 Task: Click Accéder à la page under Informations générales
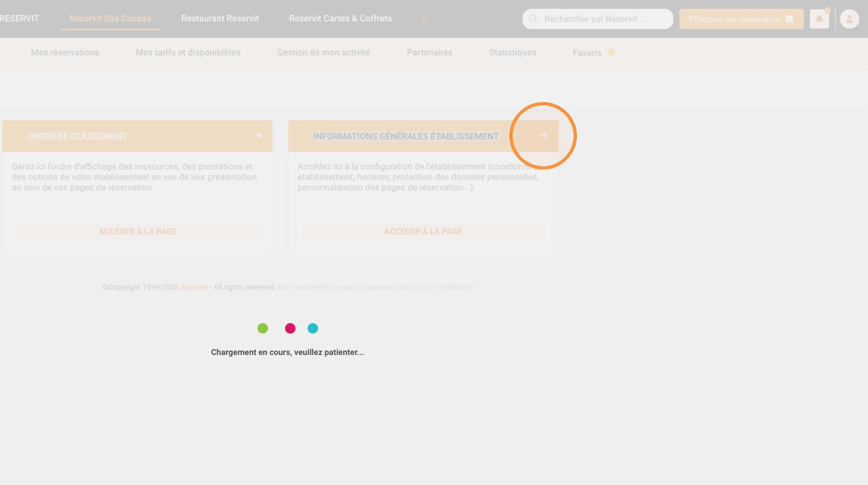pyautogui.click(x=423, y=232)
